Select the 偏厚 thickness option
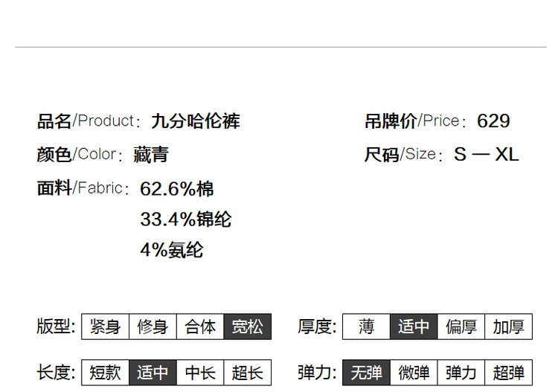The width and height of the screenshot is (558, 392). pyautogui.click(x=461, y=327)
